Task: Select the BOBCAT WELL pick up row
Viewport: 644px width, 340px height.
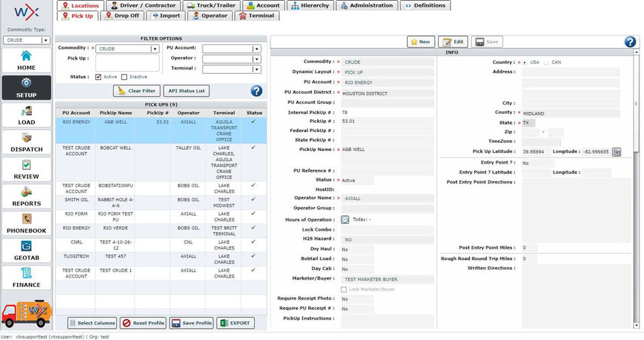Action: [161, 162]
